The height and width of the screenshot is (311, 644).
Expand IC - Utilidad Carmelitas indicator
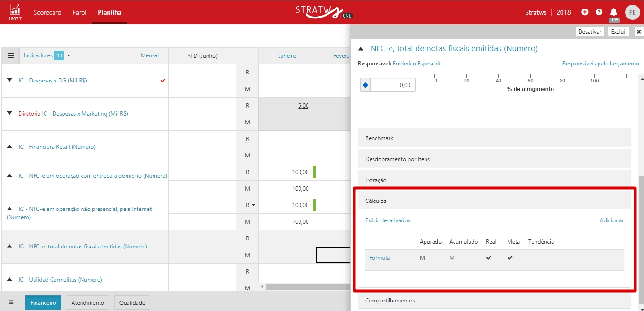coord(9,280)
